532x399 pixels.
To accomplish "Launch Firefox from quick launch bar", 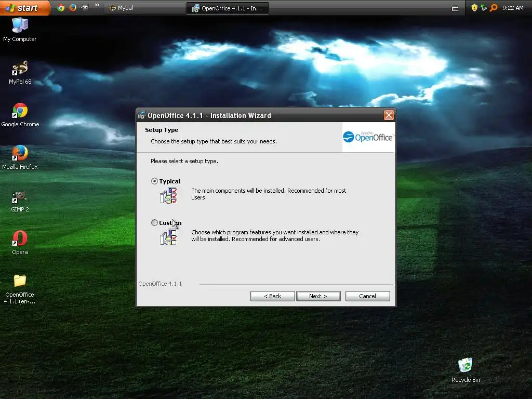I will 73,8.
